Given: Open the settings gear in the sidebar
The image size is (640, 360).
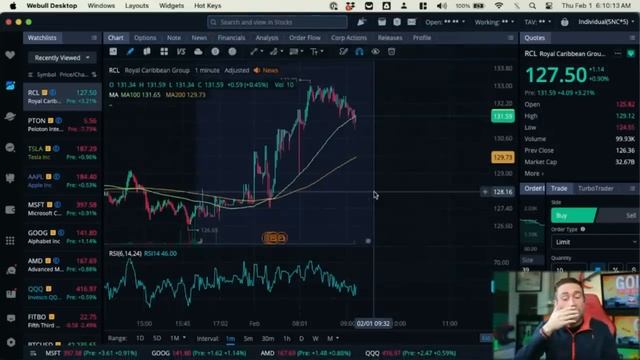Looking at the screenshot, I should tap(11, 342).
